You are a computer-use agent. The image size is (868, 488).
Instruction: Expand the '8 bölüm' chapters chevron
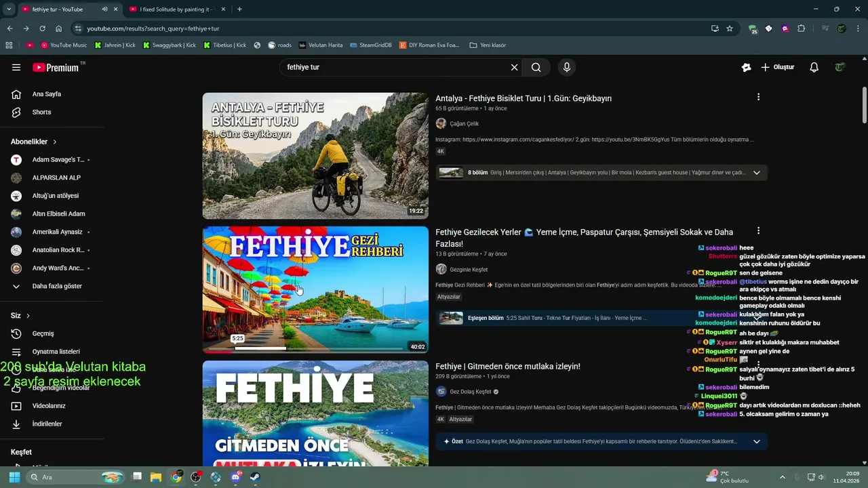click(757, 173)
